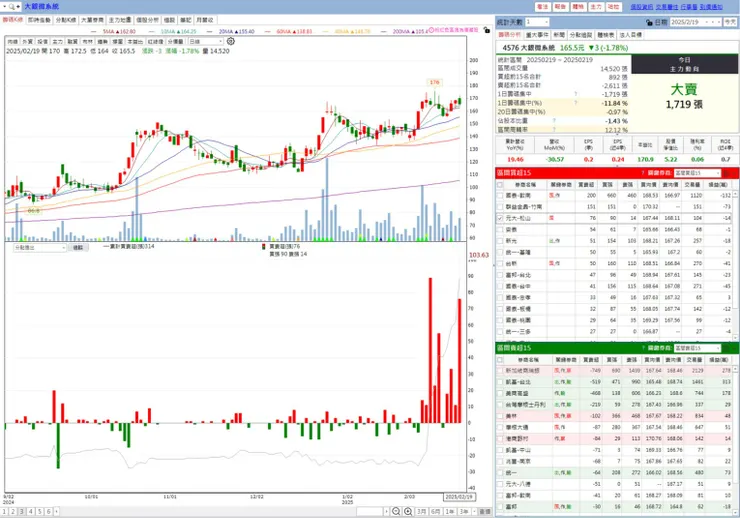Tick the checkbox for 新光 row
This screenshot has width=740, height=518.
(x=500, y=241)
